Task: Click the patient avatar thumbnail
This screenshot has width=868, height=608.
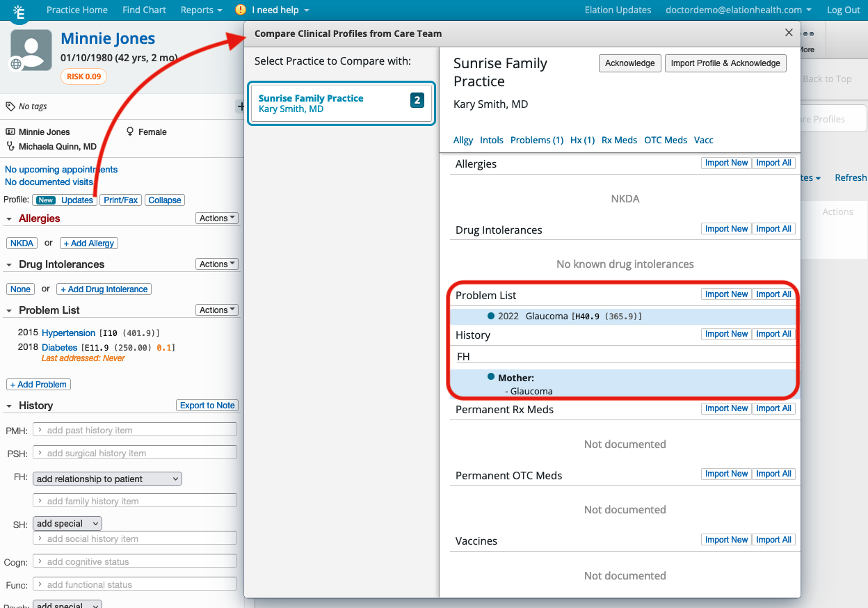Action: pos(30,49)
